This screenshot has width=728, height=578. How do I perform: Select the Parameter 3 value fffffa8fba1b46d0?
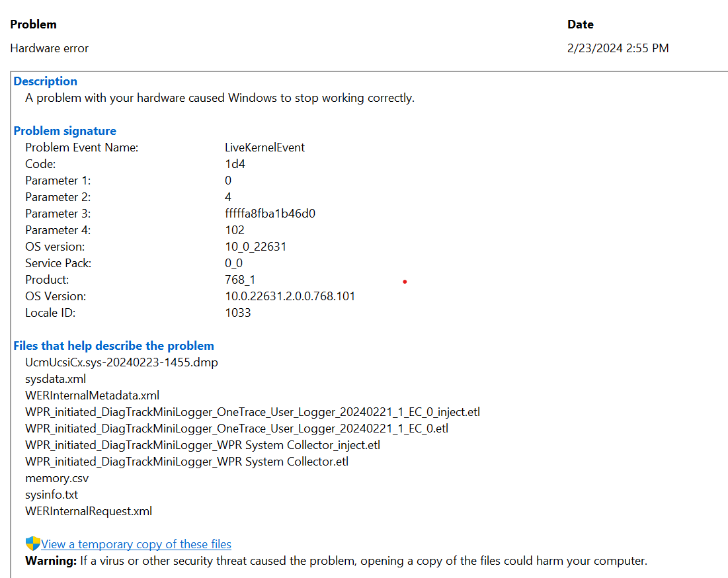pos(270,214)
